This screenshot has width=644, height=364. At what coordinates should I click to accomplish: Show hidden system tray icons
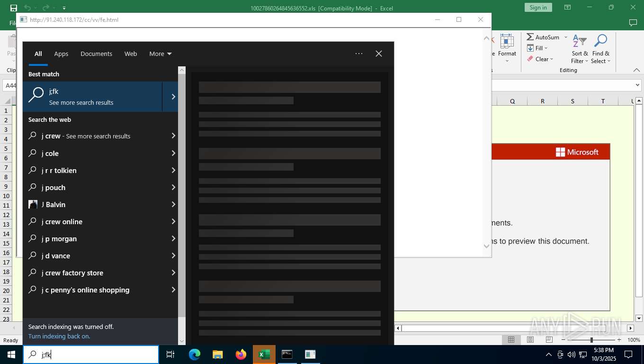click(549, 355)
